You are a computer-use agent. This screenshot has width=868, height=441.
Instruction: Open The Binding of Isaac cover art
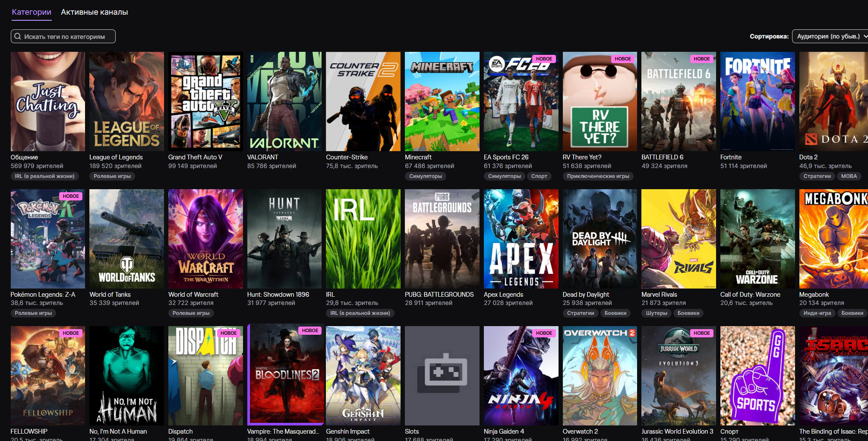pyautogui.click(x=833, y=376)
